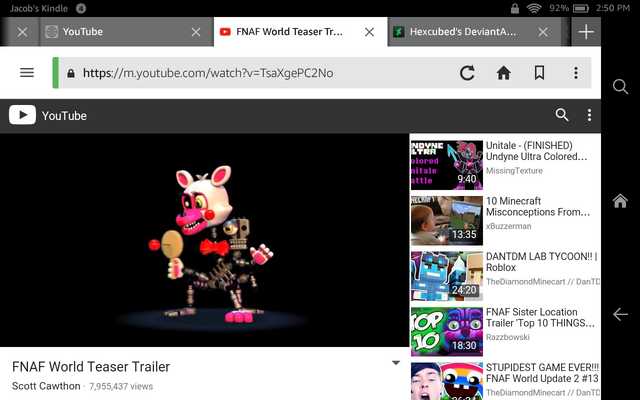This screenshot has height=400, width=640.
Task: Expand video description dropdown arrow
Action: pyautogui.click(x=396, y=363)
